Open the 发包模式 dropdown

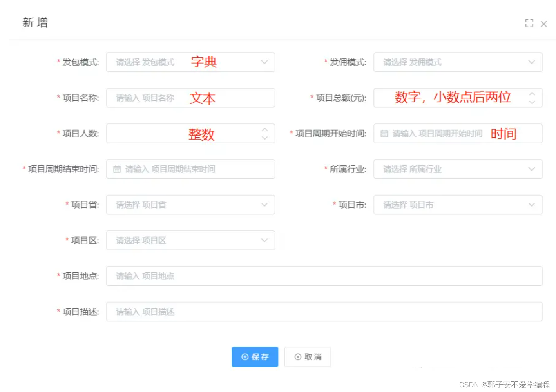[x=190, y=62]
